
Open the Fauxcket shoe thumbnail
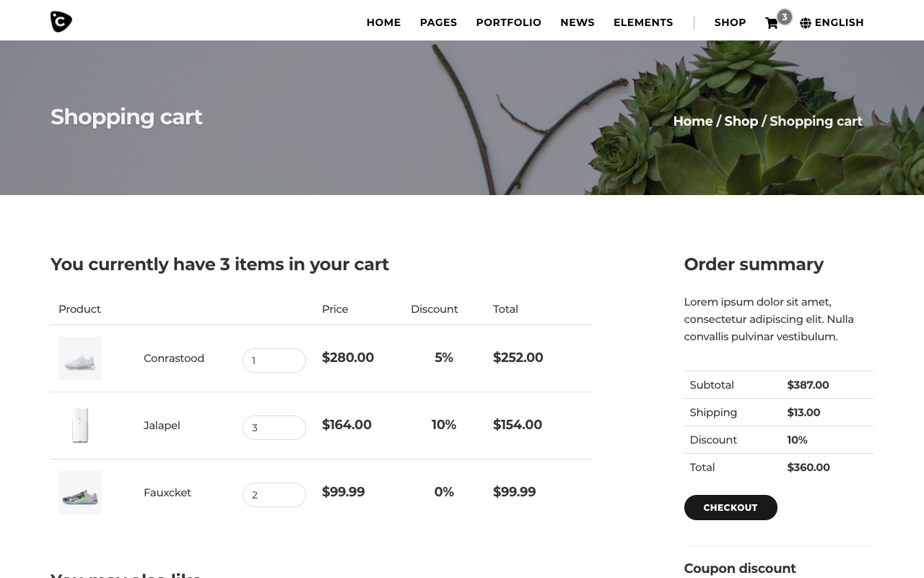[80, 493]
